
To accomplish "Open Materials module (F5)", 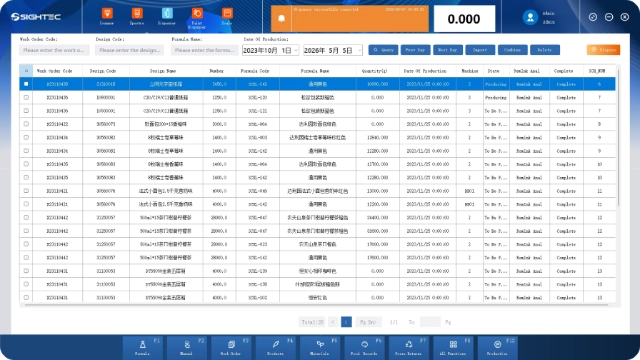I will tap(320, 347).
